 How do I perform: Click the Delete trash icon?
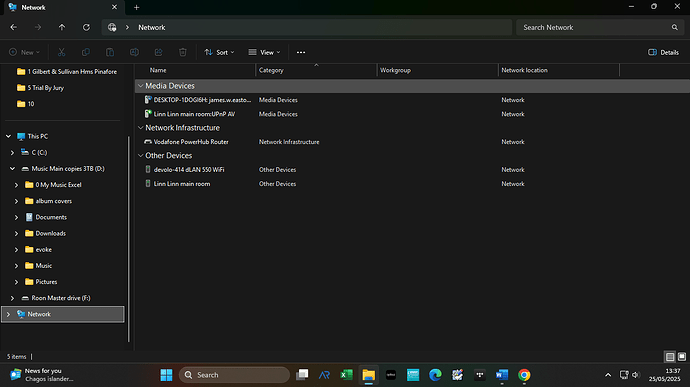click(183, 52)
